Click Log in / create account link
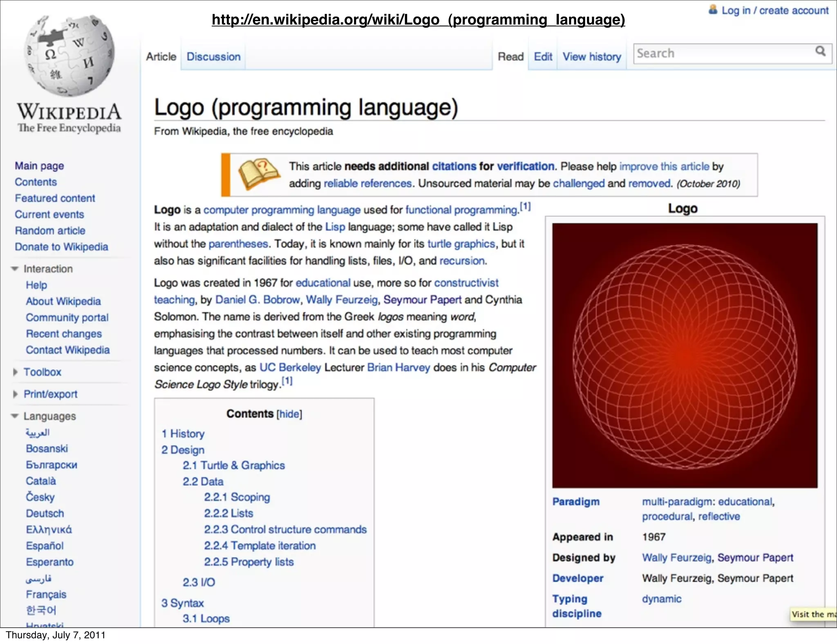This screenshot has height=644, width=837. click(775, 10)
